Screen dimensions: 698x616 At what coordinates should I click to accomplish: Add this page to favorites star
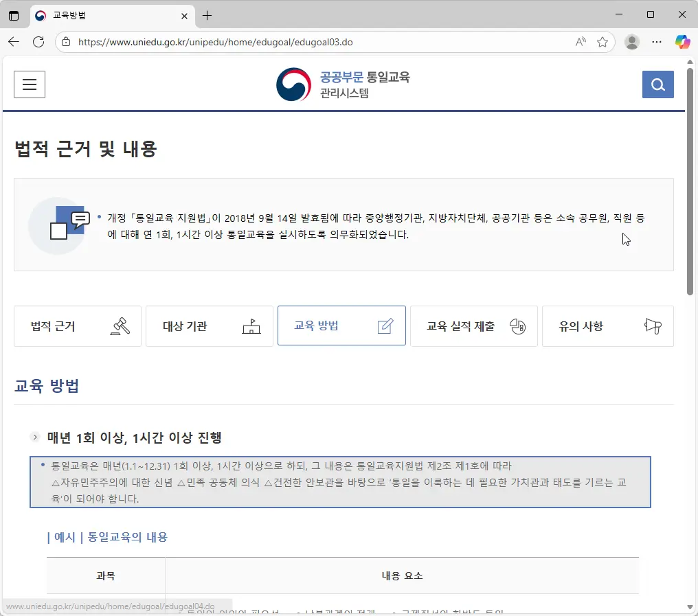tap(603, 42)
